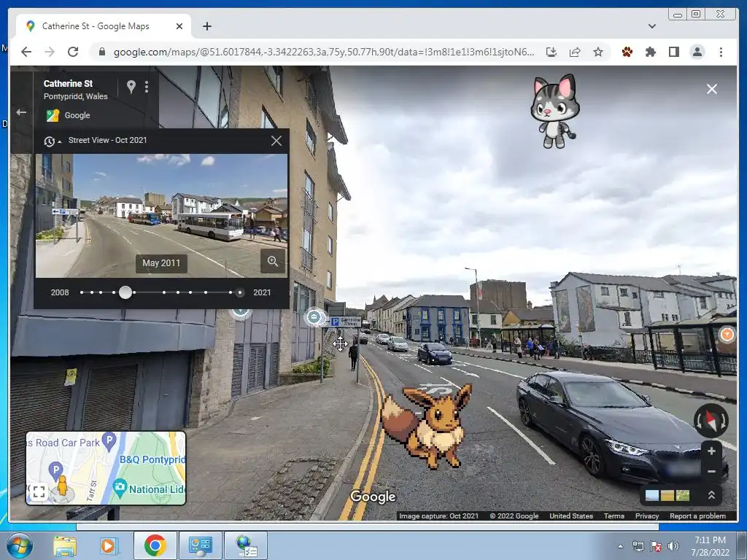Click the address bar URL
Image resolution: width=747 pixels, height=560 pixels.
[323, 52]
